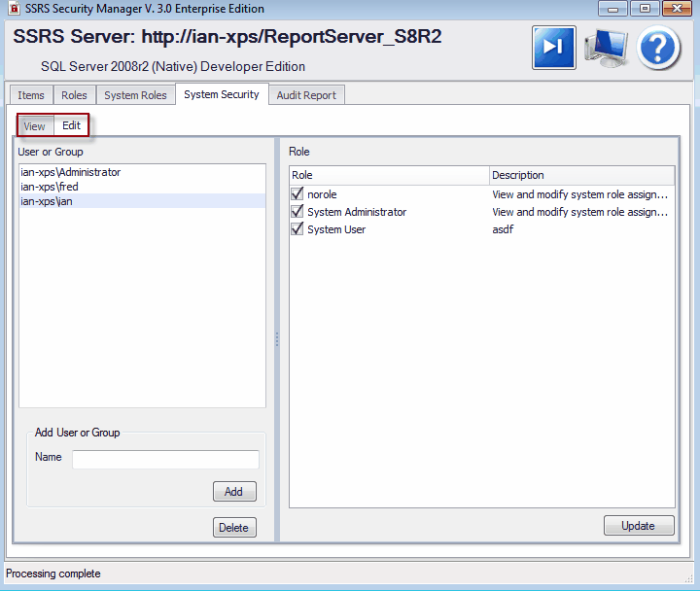Click the padlock app icon in title bar
The height and width of the screenshot is (591, 700).
point(14,9)
